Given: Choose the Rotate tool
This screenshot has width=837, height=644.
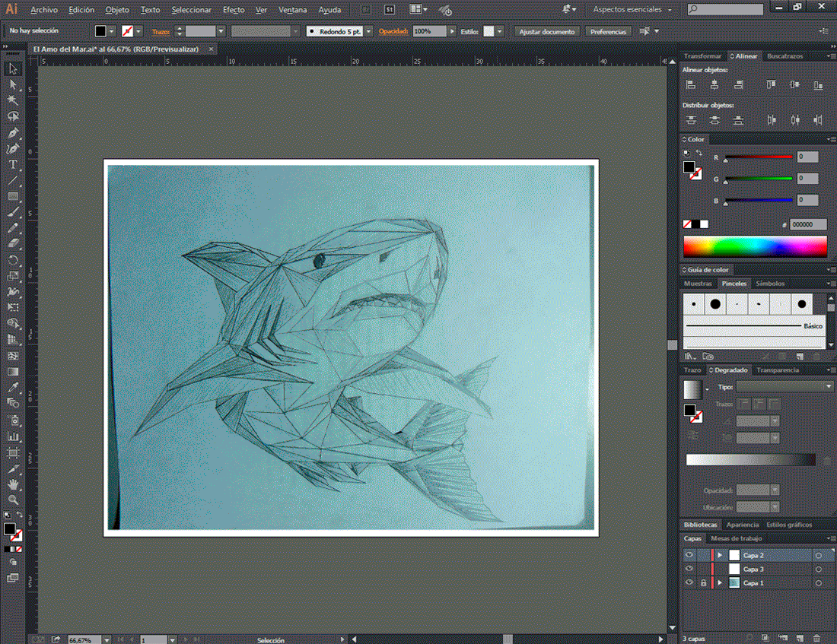Looking at the screenshot, I should coord(13,260).
